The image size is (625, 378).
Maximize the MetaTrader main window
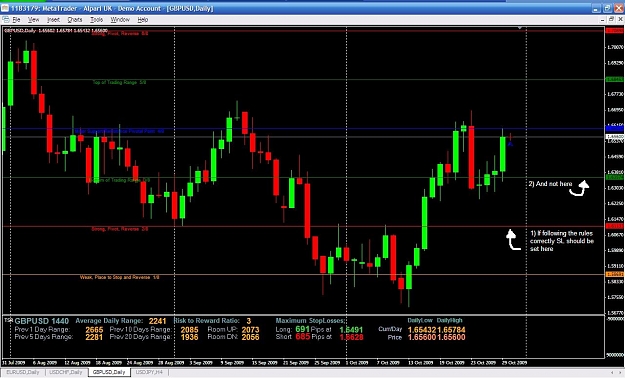[x=607, y=8]
